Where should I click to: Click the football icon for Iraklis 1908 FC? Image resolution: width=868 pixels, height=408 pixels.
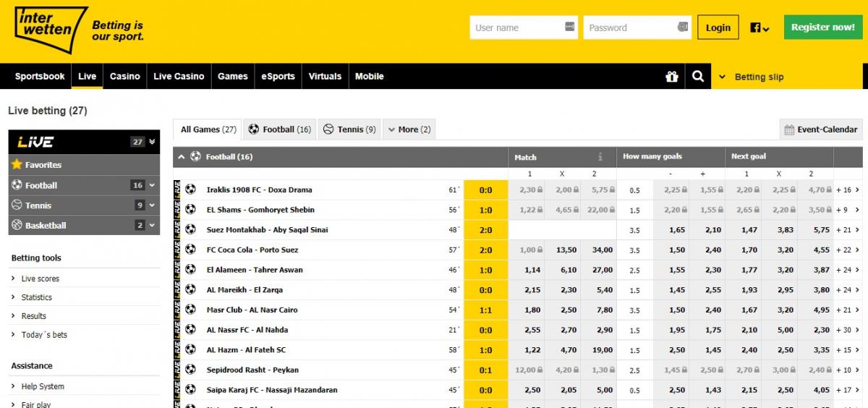click(190, 190)
